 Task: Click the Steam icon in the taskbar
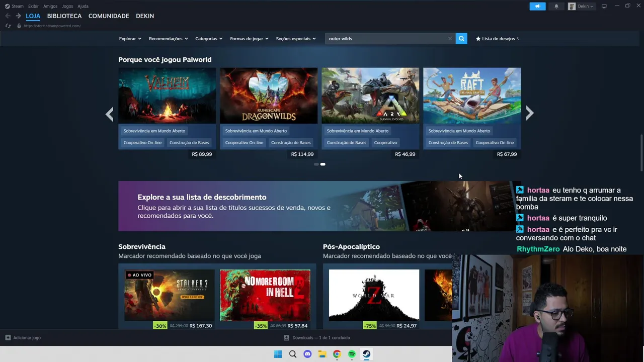366,354
